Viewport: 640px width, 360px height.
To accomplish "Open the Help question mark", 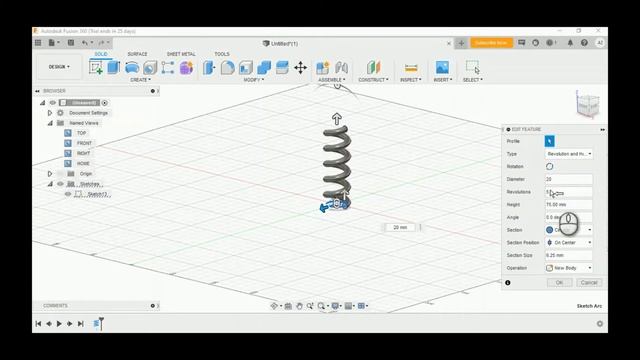I will point(584,42).
